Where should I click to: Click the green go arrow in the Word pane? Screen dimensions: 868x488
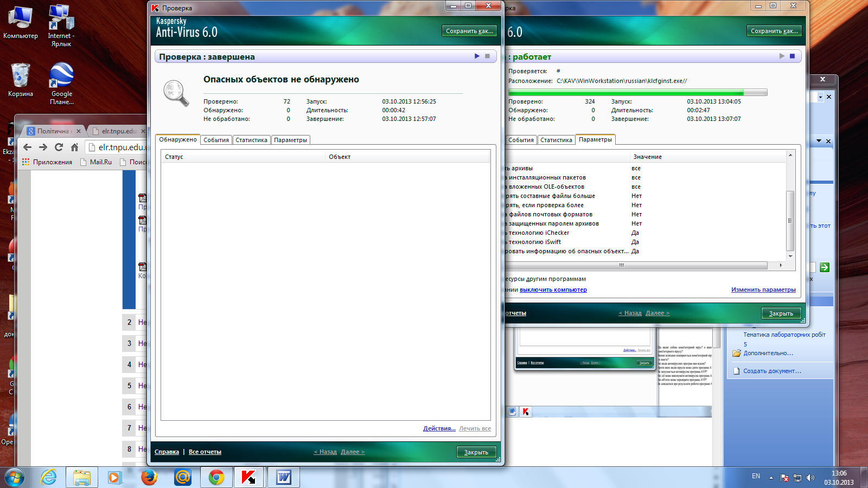[x=825, y=267]
